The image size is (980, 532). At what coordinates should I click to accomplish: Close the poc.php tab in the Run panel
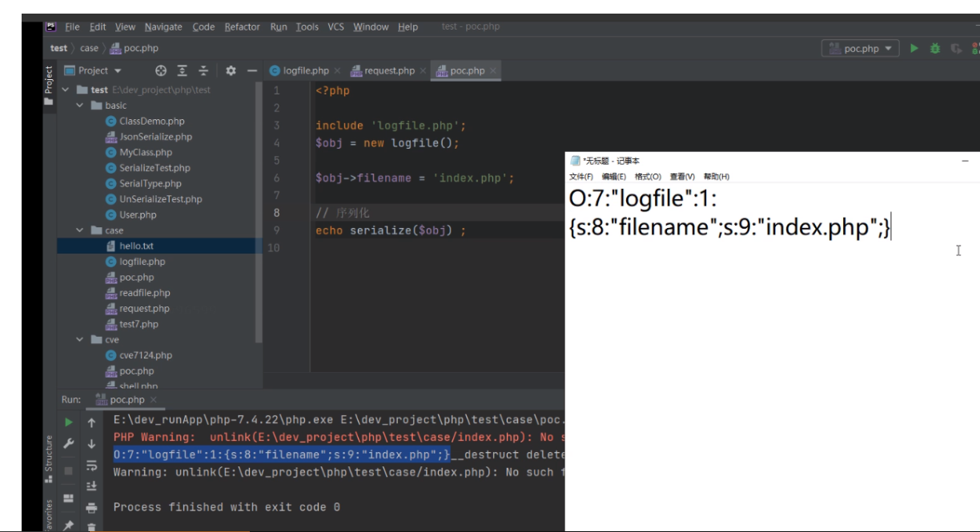153,400
